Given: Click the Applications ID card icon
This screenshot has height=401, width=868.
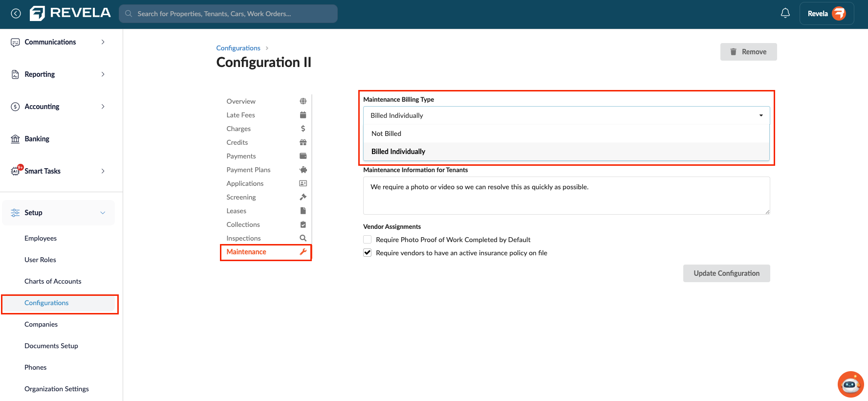Looking at the screenshot, I should click(x=303, y=183).
